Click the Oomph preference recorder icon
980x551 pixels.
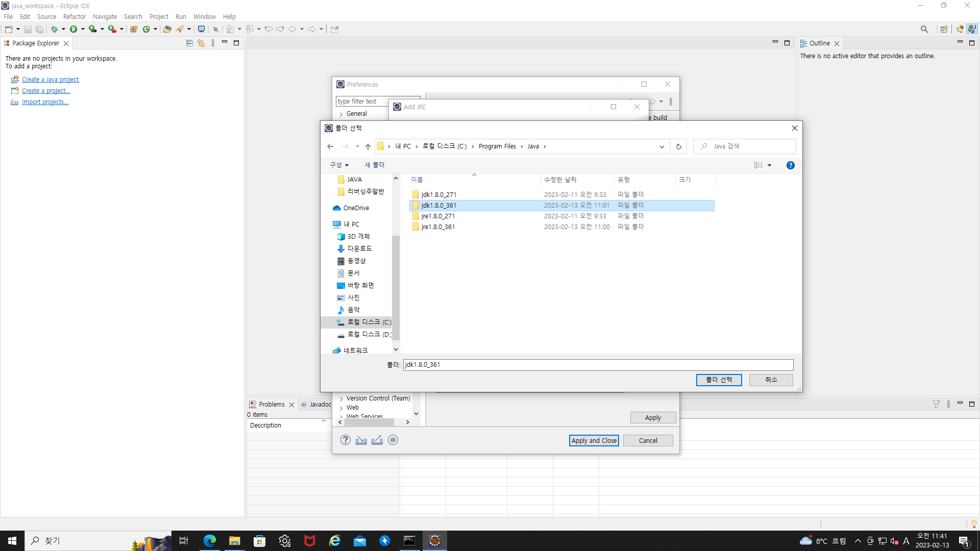point(393,440)
